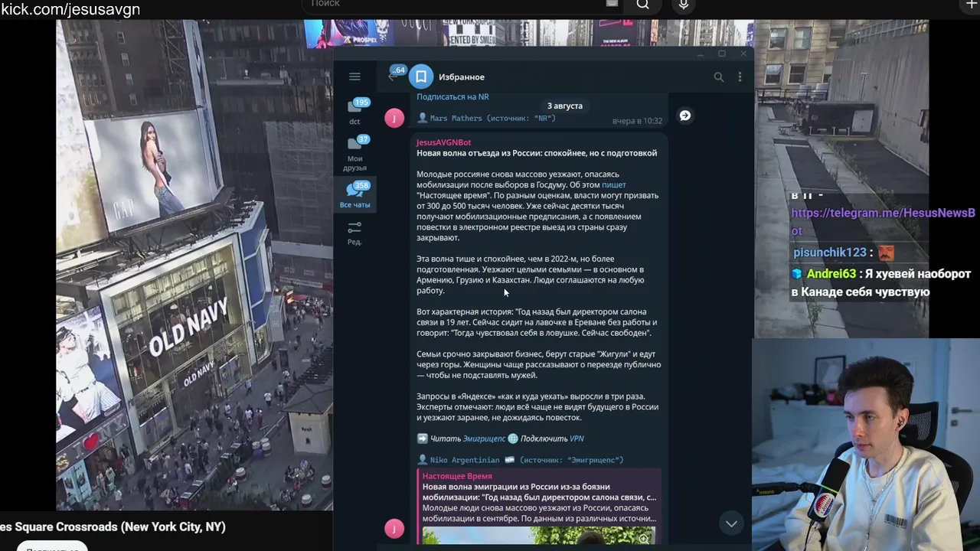Click the Times Square Crossroads video title

(x=113, y=527)
